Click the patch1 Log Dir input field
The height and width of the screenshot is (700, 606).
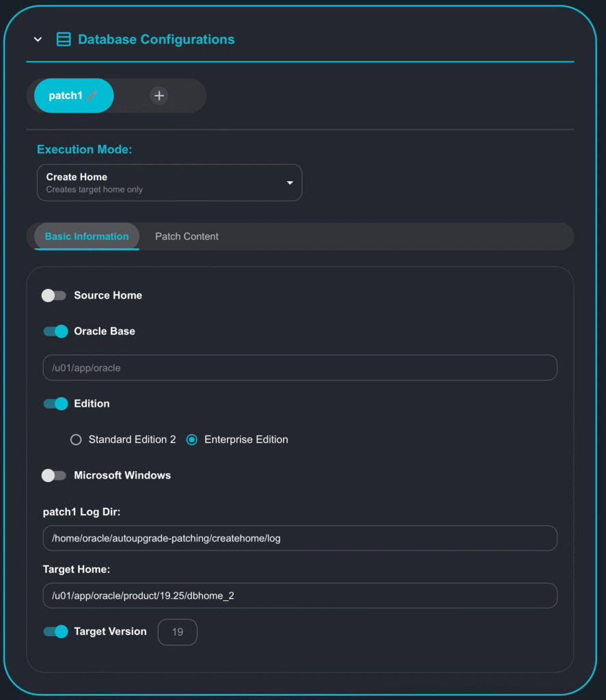299,538
